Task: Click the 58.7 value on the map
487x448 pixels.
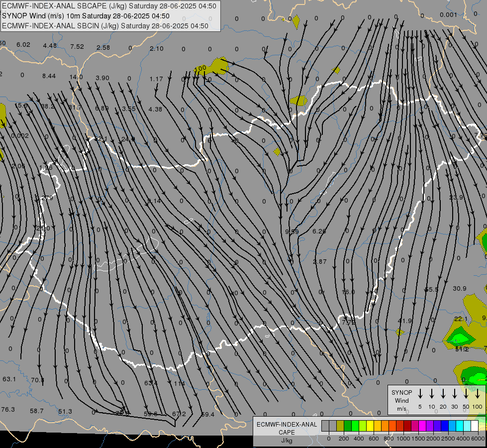Action: pos(37,411)
